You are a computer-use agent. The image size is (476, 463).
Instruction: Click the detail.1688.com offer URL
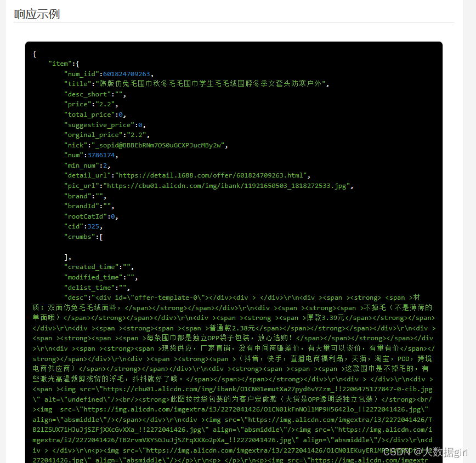211,175
